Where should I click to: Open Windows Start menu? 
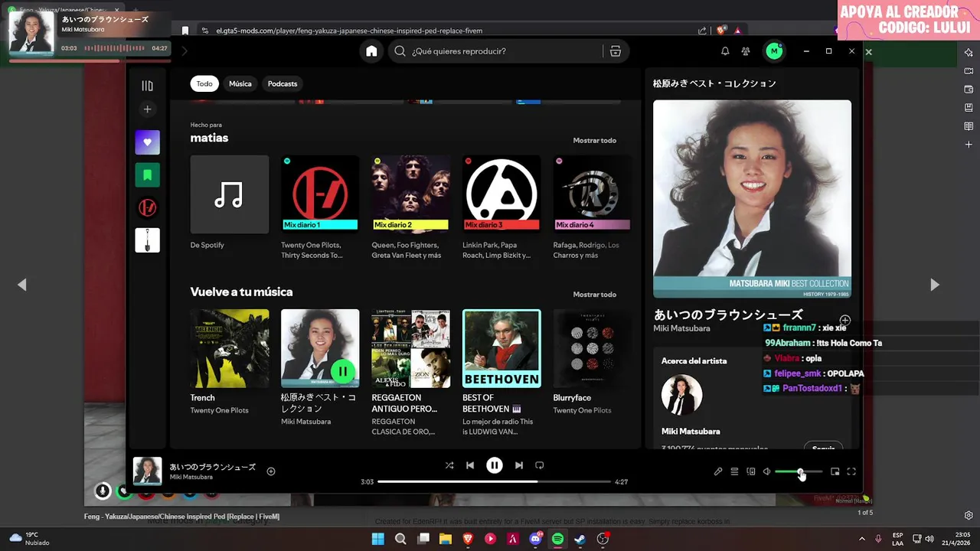click(x=378, y=539)
